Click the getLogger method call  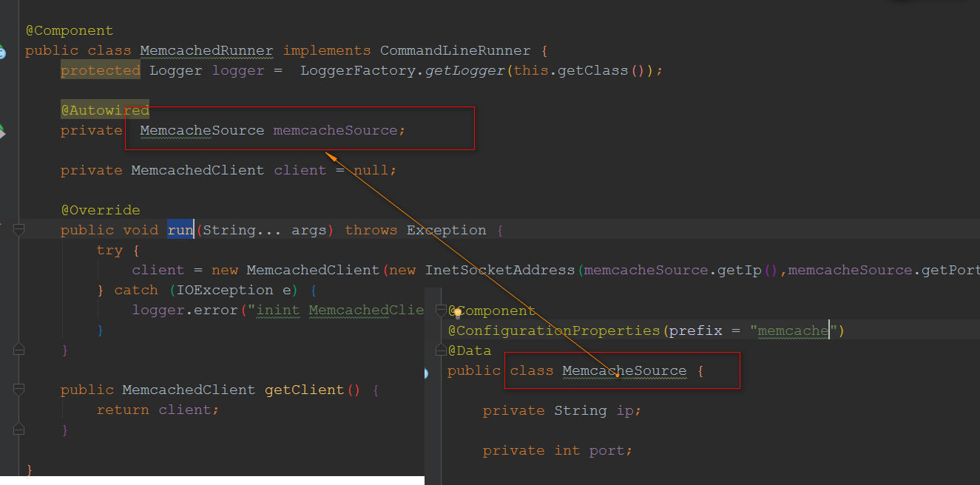click(x=464, y=70)
